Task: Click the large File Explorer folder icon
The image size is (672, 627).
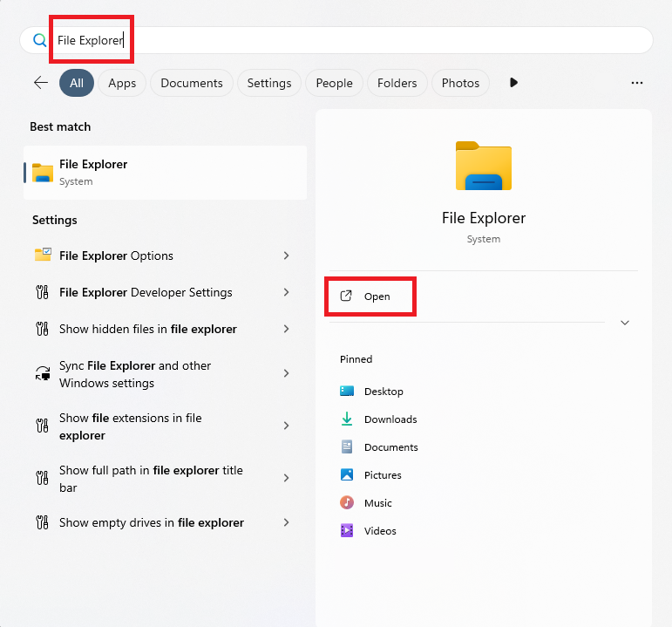Action: (x=484, y=166)
